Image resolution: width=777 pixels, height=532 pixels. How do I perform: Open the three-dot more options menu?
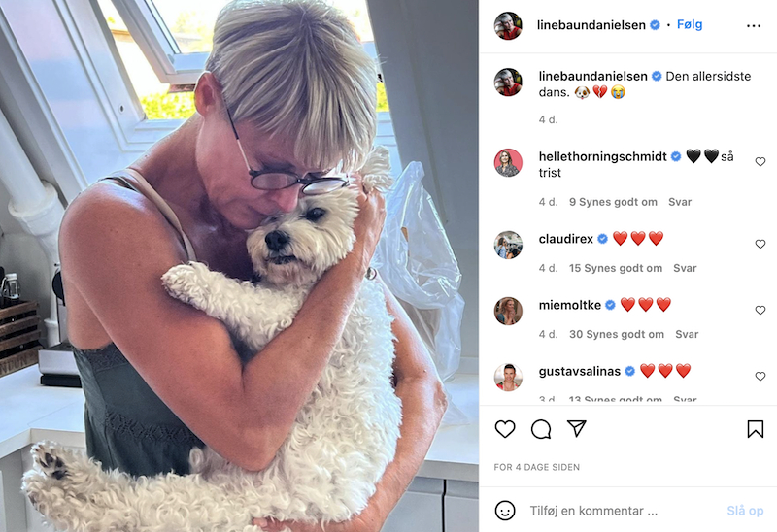click(754, 26)
